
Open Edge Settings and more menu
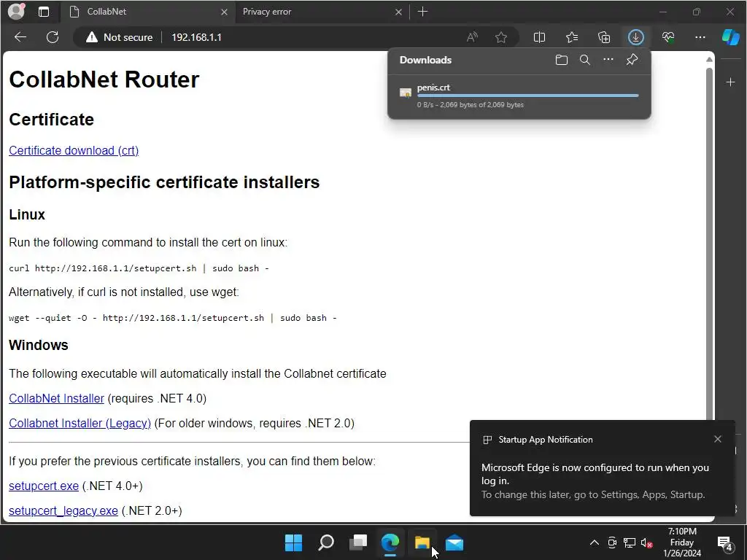(x=700, y=37)
